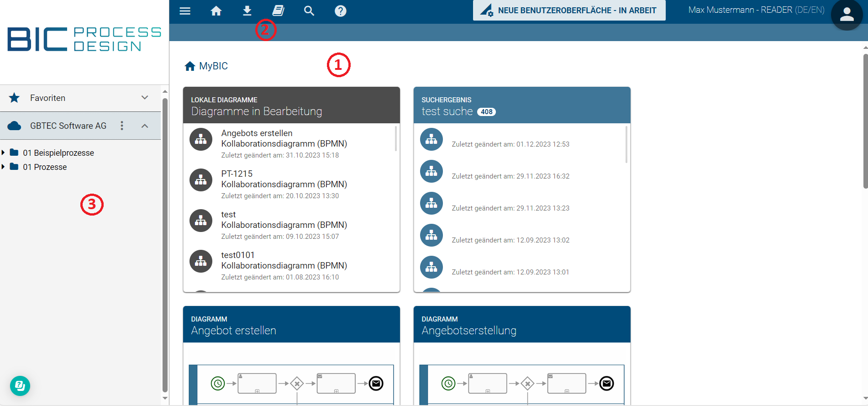Image resolution: width=868 pixels, height=406 pixels.
Task: Expand the 01 Prozesse folder arrow
Action: 4,167
